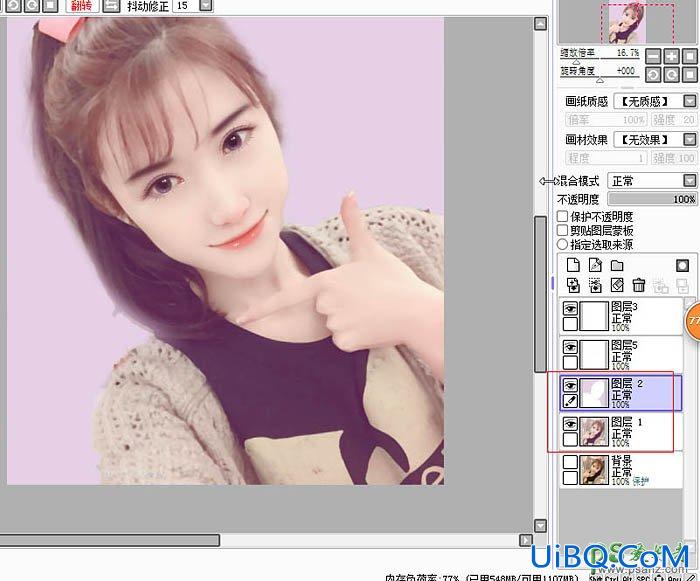Create a new layer folder
700x581 pixels.
[x=617, y=266]
